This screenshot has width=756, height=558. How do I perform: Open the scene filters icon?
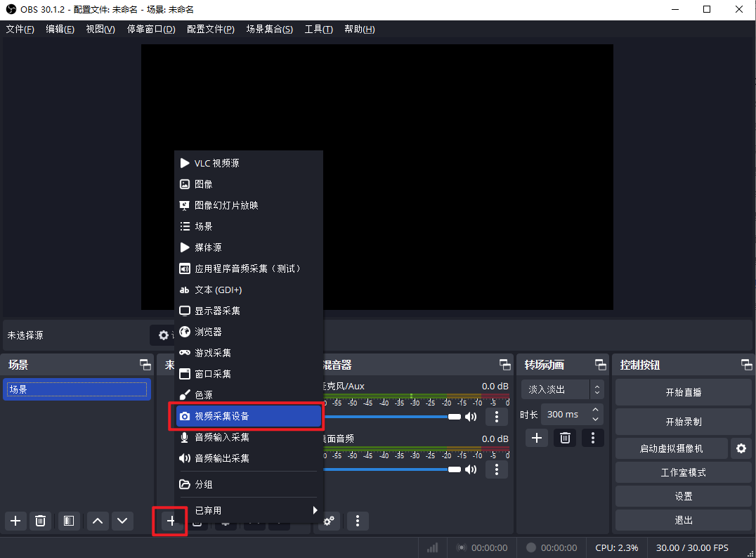(69, 521)
